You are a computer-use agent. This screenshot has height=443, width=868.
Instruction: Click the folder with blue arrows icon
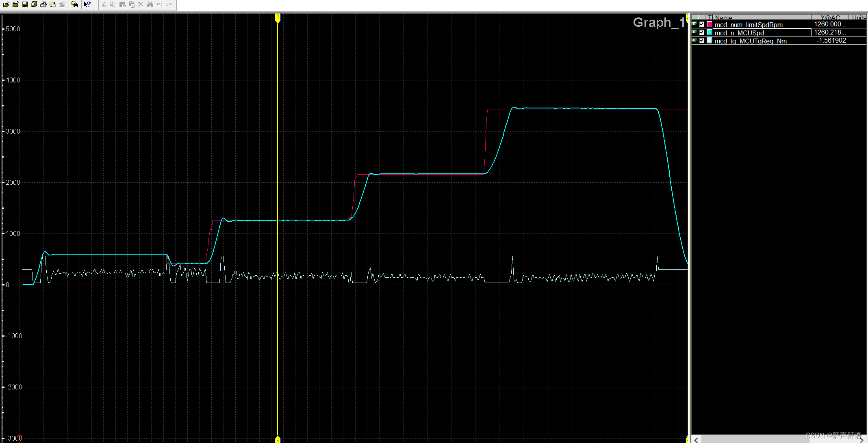[53, 4]
